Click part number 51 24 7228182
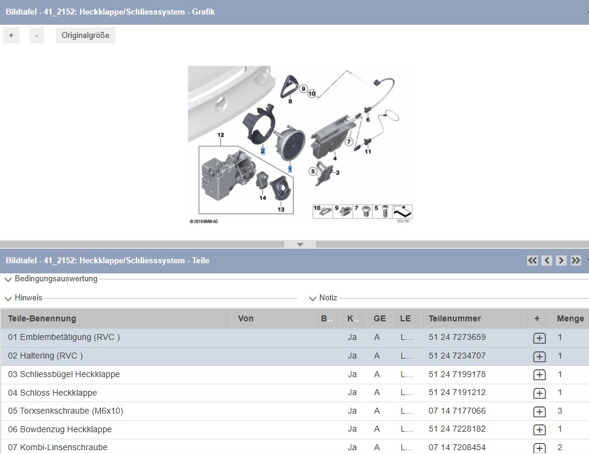This screenshot has width=589, height=454. pyautogui.click(x=457, y=429)
